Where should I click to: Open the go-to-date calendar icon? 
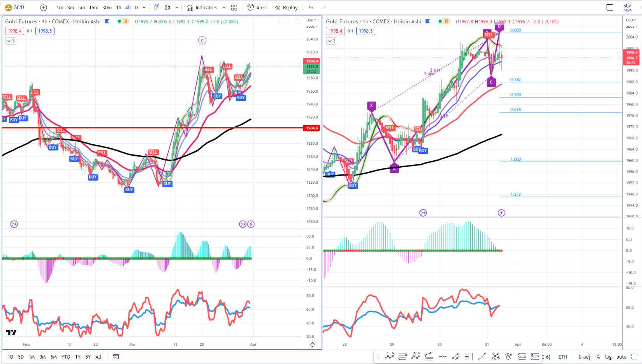click(116, 357)
